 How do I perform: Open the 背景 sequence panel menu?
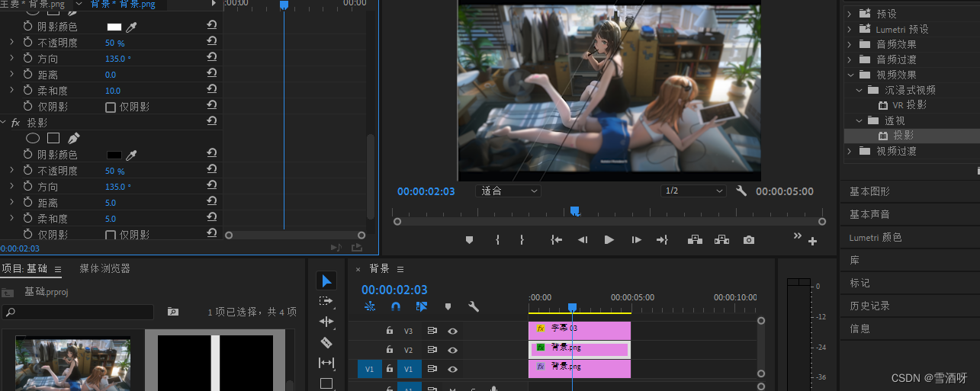click(x=400, y=269)
